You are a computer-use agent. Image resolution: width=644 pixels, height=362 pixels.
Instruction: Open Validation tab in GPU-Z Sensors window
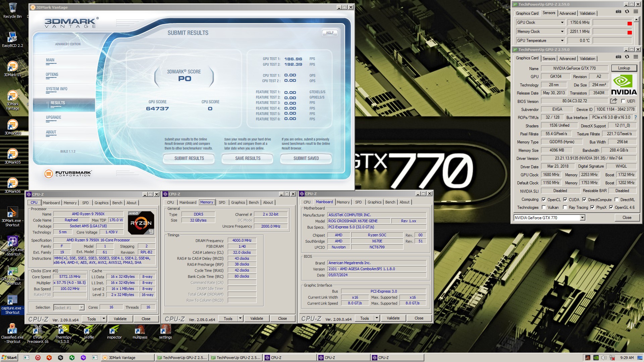pyautogui.click(x=588, y=13)
